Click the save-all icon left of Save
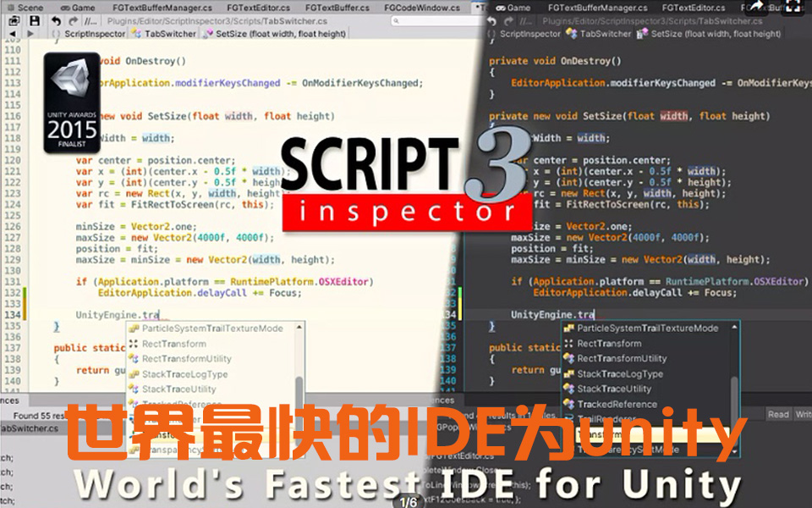Image resolution: width=812 pixels, height=508 pixels. [x=14, y=20]
